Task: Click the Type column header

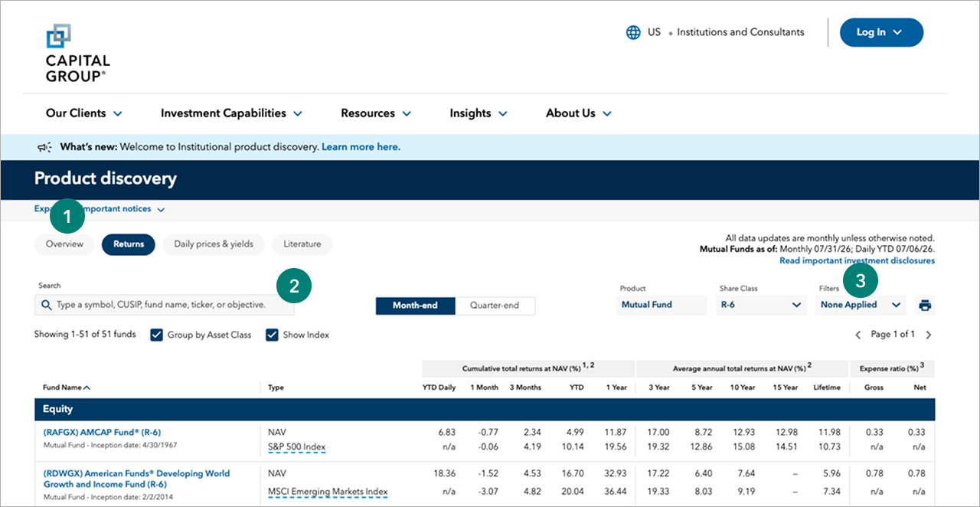Action: [276, 388]
